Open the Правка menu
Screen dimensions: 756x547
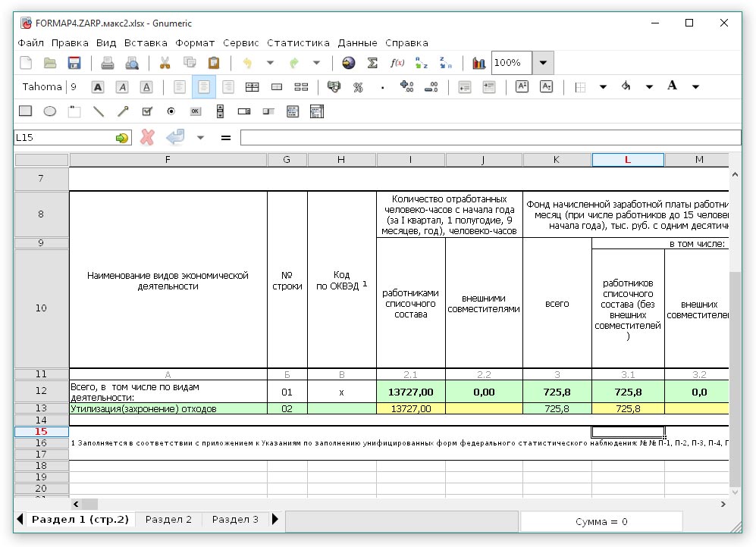[x=70, y=43]
